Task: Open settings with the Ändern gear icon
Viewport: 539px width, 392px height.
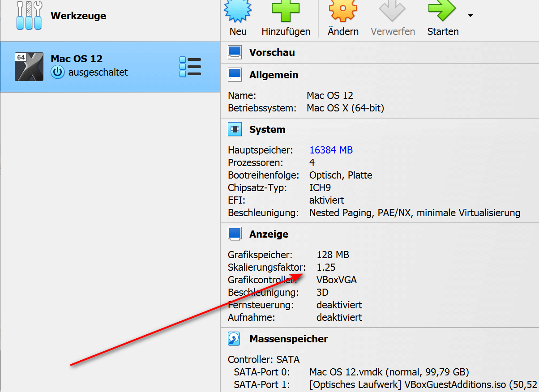Action: click(343, 10)
